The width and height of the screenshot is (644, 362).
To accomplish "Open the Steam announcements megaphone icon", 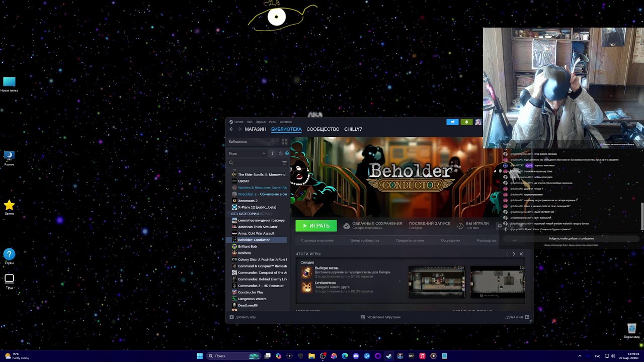I will tap(452, 122).
